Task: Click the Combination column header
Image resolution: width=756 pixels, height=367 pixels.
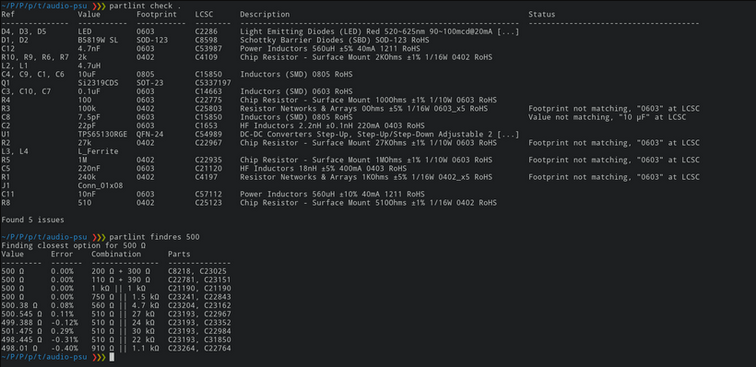Action: 116,254
